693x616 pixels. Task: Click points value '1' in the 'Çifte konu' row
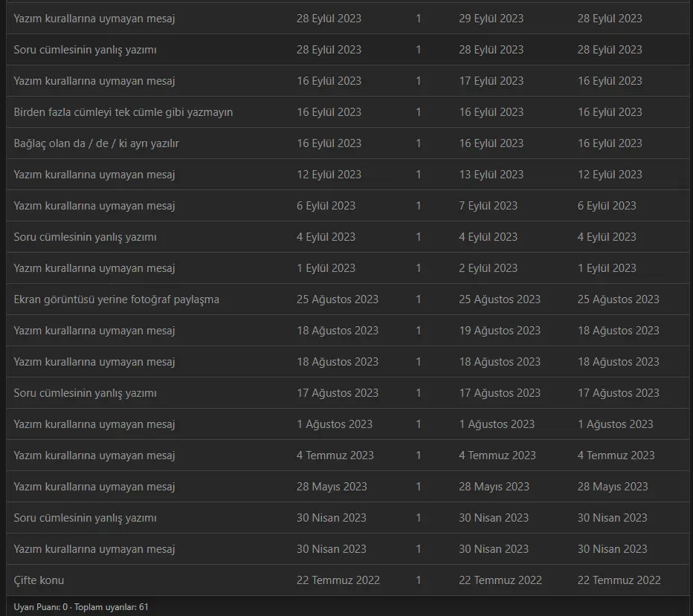[418, 580]
